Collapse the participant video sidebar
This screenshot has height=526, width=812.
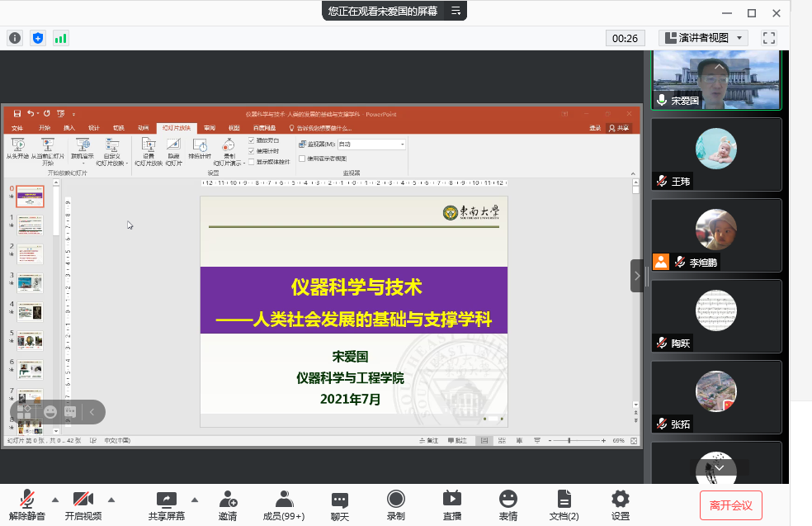pyautogui.click(x=637, y=277)
